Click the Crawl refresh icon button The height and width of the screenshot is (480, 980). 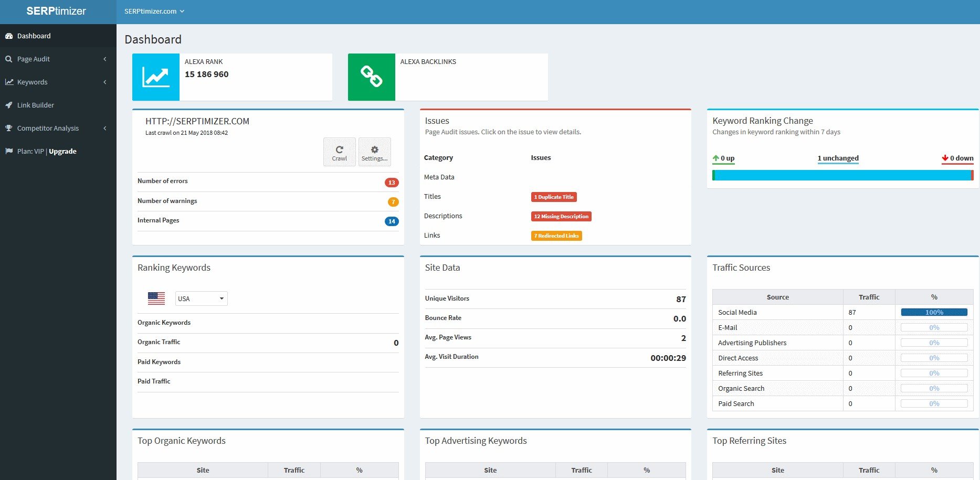pos(340,152)
